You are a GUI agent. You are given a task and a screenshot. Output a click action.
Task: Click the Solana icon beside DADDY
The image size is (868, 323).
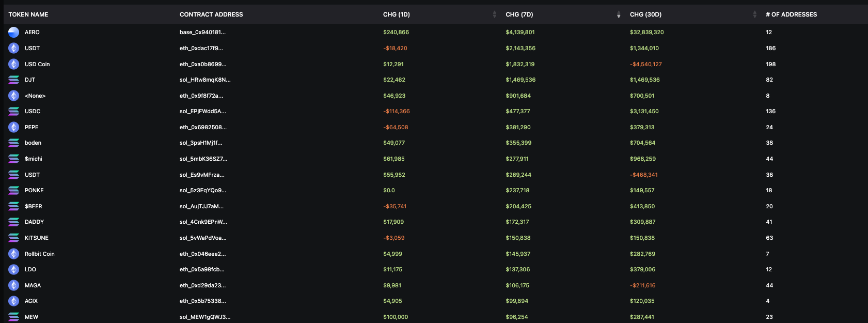[14, 222]
